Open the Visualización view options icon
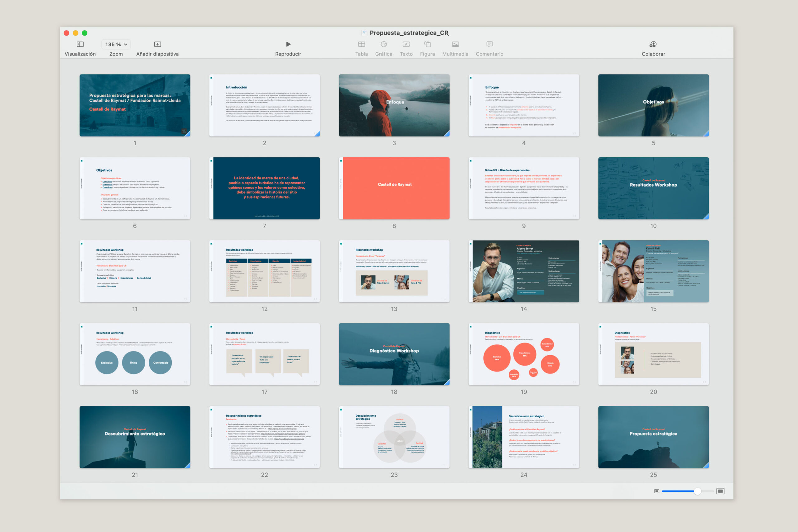This screenshot has width=798, height=532. pyautogui.click(x=80, y=45)
